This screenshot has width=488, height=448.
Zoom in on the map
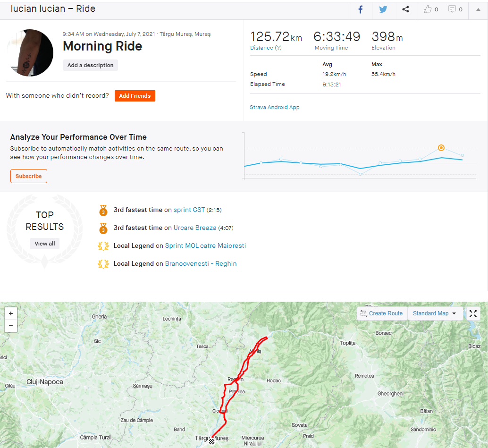tap(10, 313)
